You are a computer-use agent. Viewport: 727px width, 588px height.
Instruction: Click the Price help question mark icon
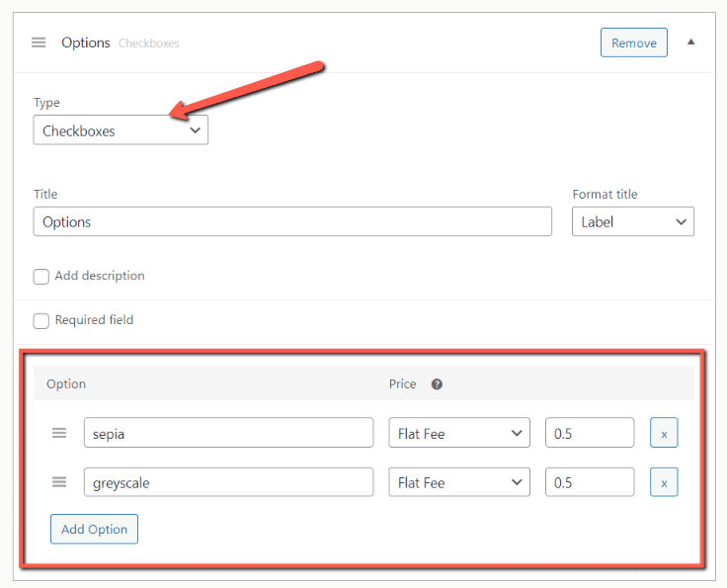pyautogui.click(x=437, y=384)
